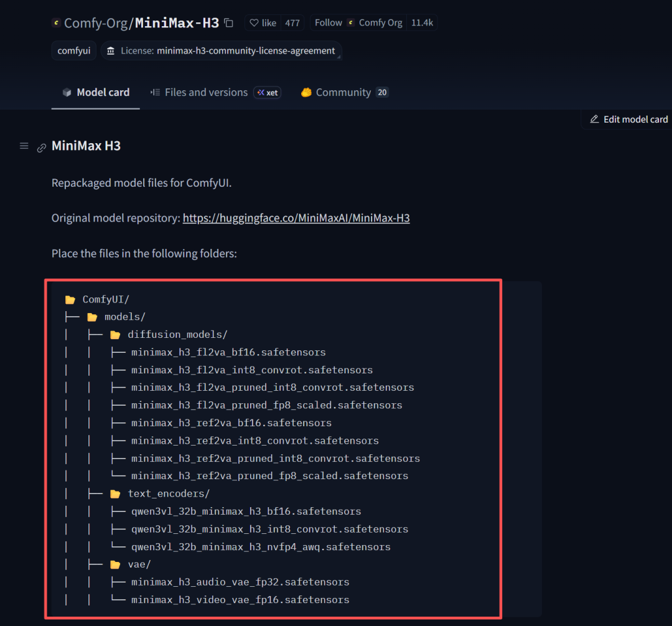672x626 pixels.
Task: Click minimax_h3_audio_vae_fp32.safetensors
Action: click(240, 582)
